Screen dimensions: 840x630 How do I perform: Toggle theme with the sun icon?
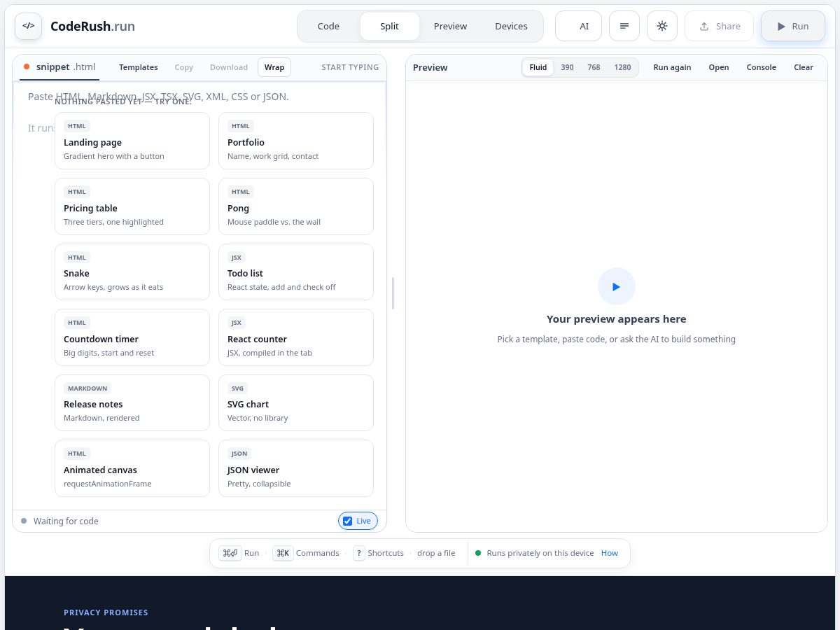(x=662, y=26)
